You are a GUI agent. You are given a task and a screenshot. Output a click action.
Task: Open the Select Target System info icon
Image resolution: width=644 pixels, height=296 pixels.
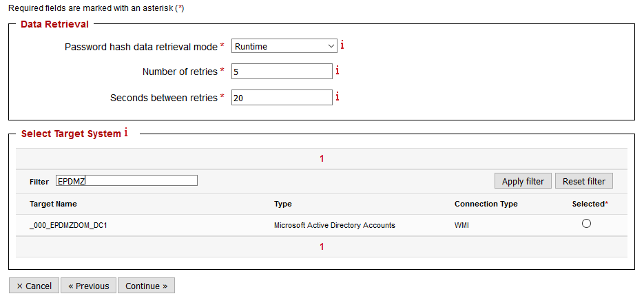tap(126, 133)
